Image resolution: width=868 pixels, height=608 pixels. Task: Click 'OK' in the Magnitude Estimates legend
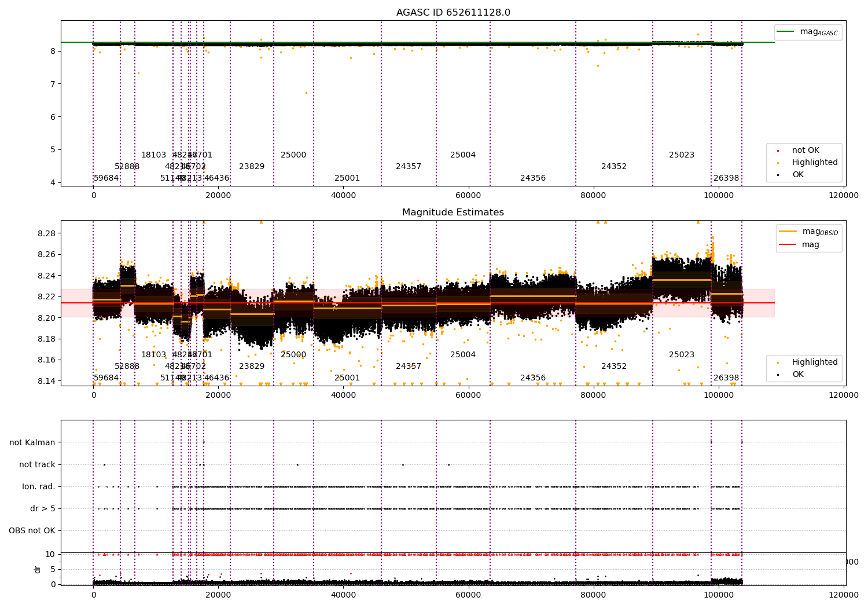click(790, 375)
